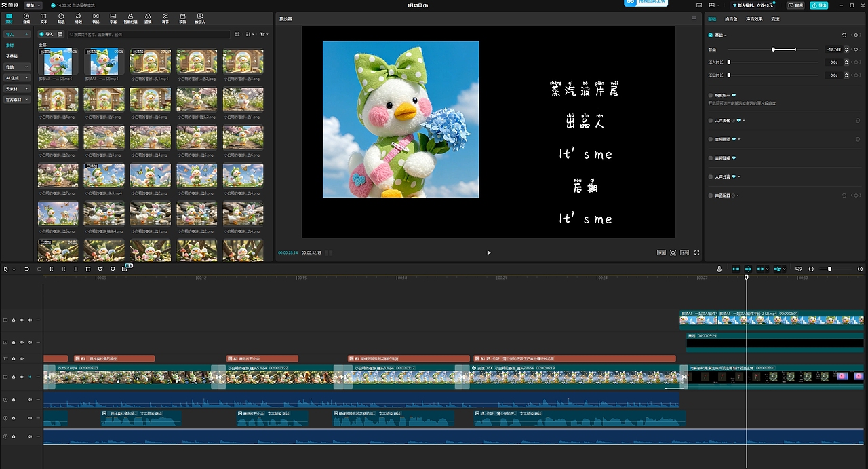Open the player panel hamburger menu
Image resolution: width=868 pixels, height=469 pixels.
(694, 19)
